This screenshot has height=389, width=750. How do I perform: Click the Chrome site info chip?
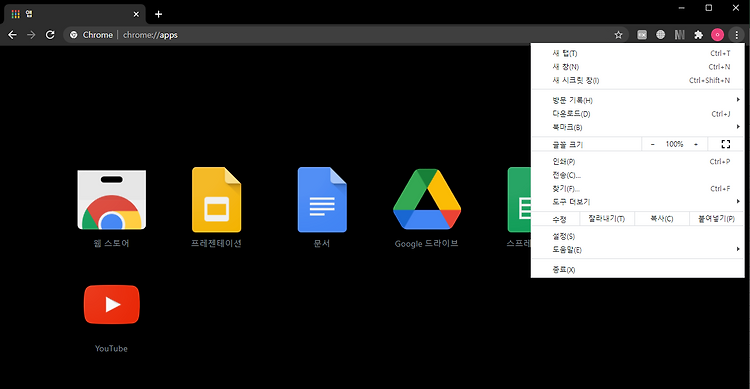(91, 35)
